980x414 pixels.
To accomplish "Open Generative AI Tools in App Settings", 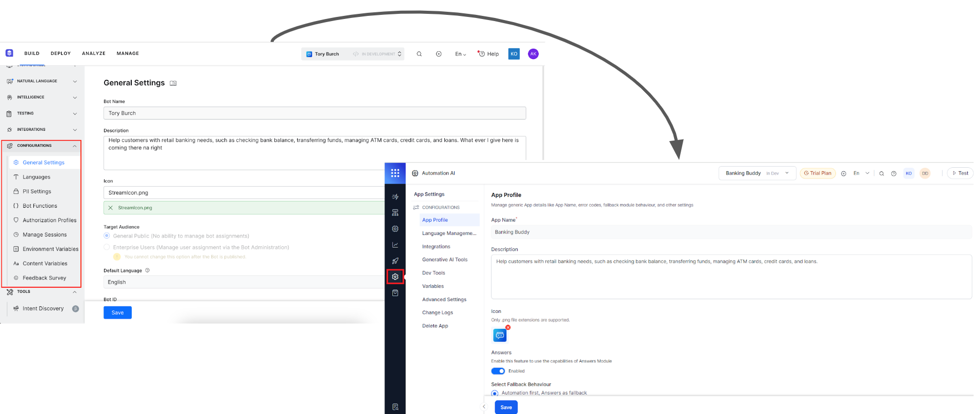I will point(444,260).
